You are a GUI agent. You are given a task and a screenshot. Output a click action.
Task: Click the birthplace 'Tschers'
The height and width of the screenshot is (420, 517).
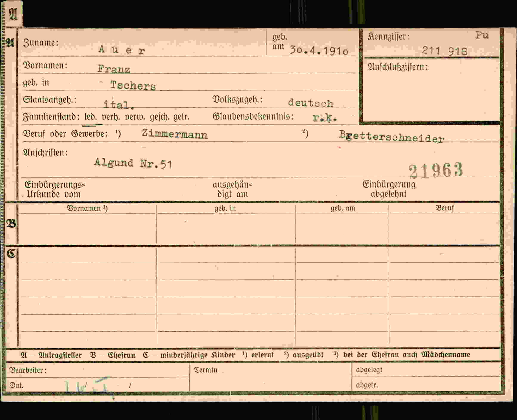(133, 85)
